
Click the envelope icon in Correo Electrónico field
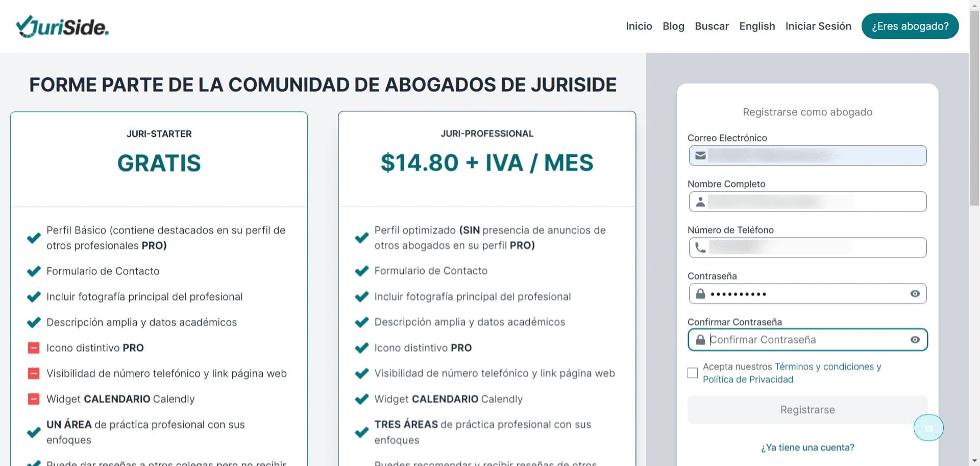[x=700, y=155]
